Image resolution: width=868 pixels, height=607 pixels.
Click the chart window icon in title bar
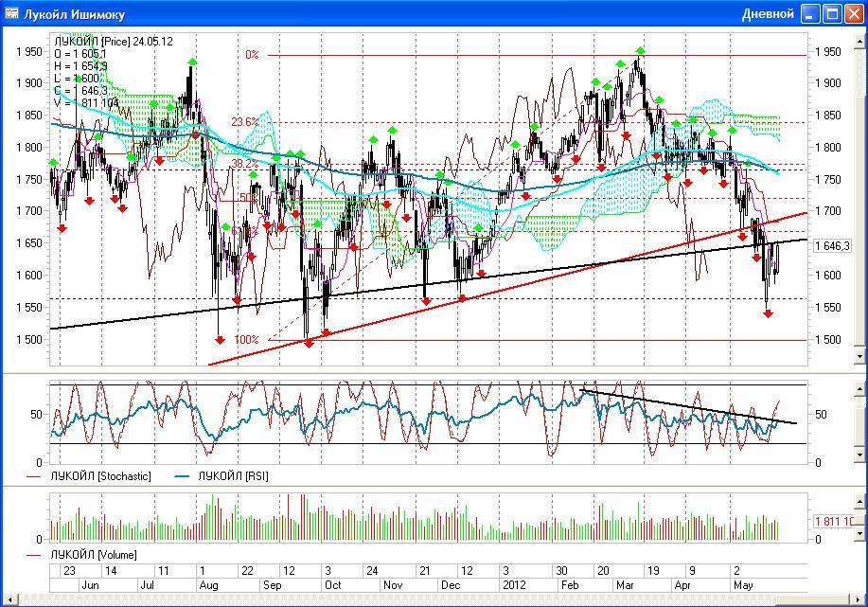click(x=12, y=13)
